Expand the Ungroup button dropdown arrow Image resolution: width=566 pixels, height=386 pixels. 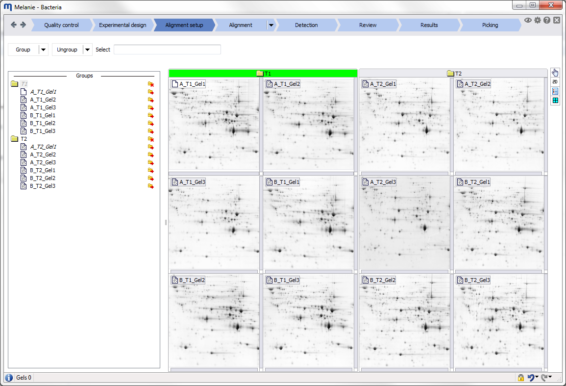[87, 49]
